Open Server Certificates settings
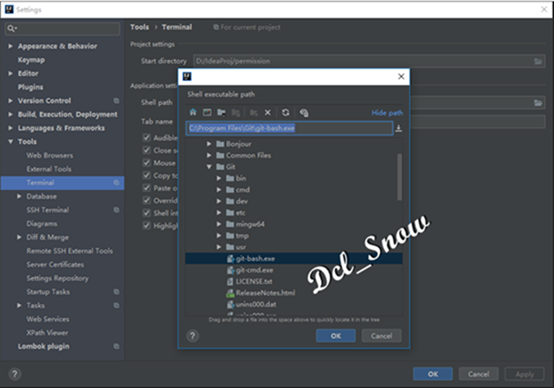This screenshot has width=554, height=388. 55,265
